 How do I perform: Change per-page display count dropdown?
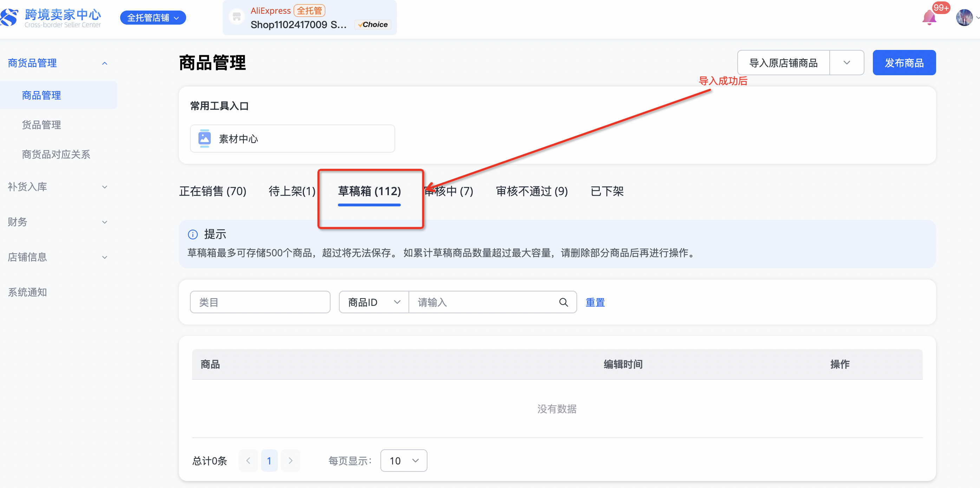pos(403,461)
